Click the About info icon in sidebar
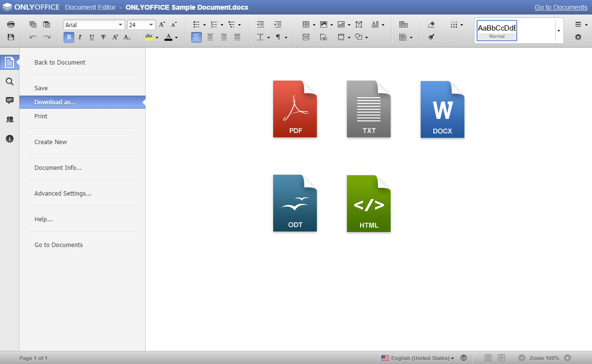592x364 pixels. pyautogui.click(x=9, y=139)
